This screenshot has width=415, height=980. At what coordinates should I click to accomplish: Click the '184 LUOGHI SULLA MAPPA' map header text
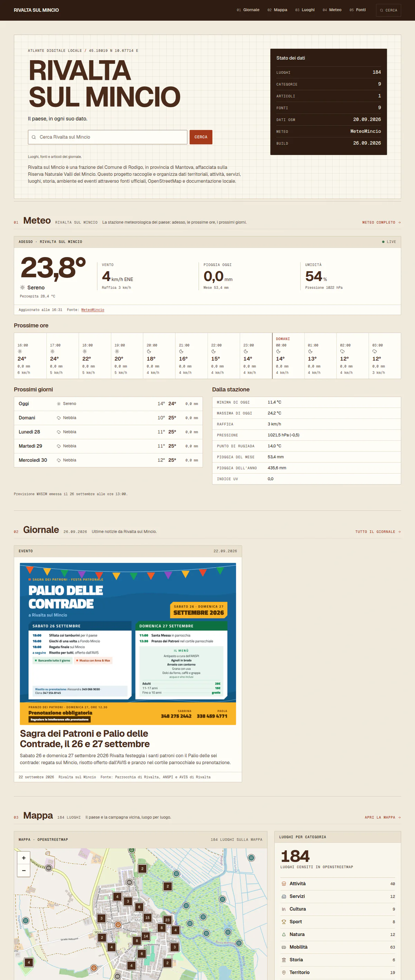pos(237,840)
